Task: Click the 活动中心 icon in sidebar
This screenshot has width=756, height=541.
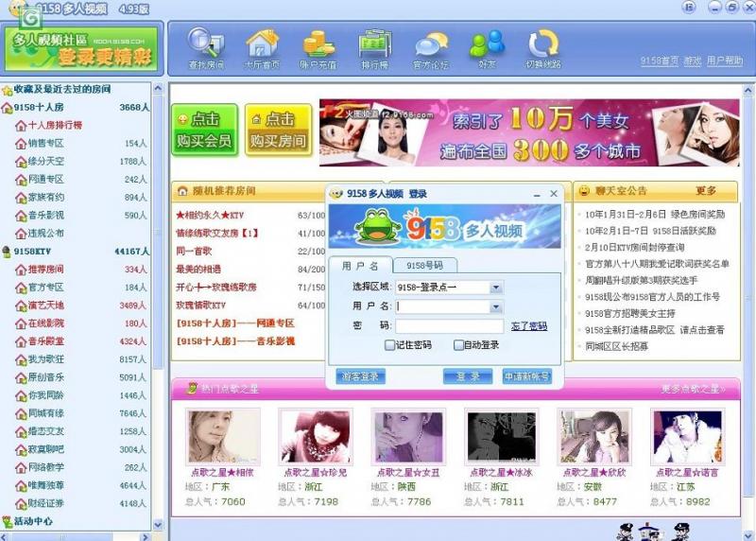Action: pos(7,521)
